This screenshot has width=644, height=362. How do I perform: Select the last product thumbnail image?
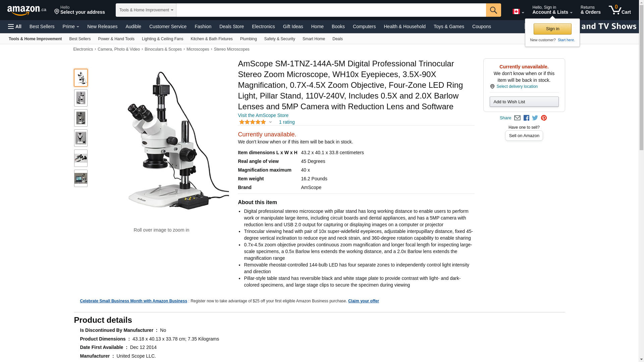[x=81, y=178]
